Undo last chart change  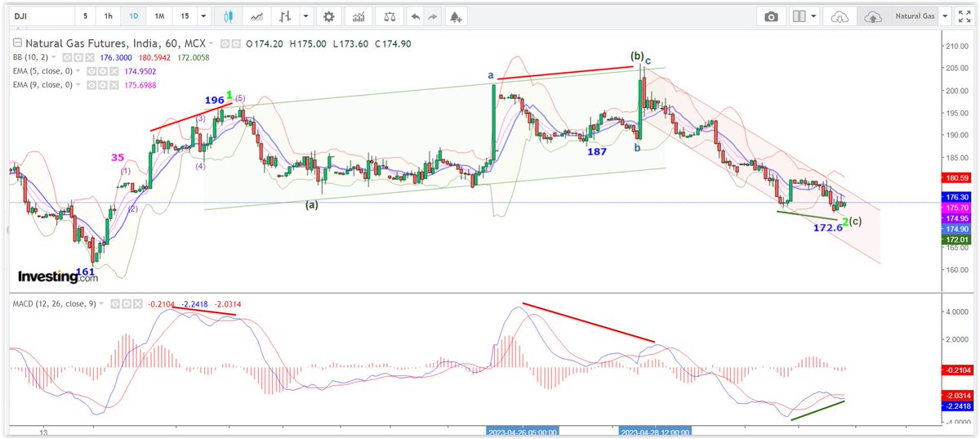(416, 16)
